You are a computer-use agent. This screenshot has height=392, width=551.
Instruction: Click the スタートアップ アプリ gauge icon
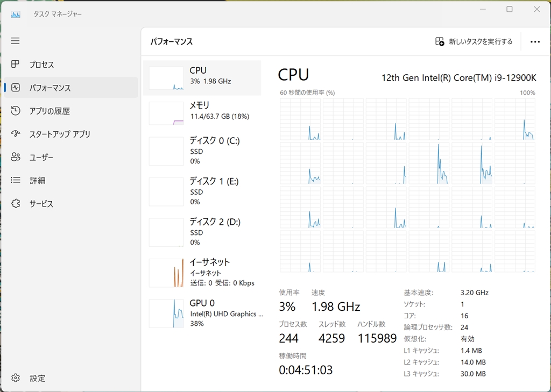(x=15, y=134)
